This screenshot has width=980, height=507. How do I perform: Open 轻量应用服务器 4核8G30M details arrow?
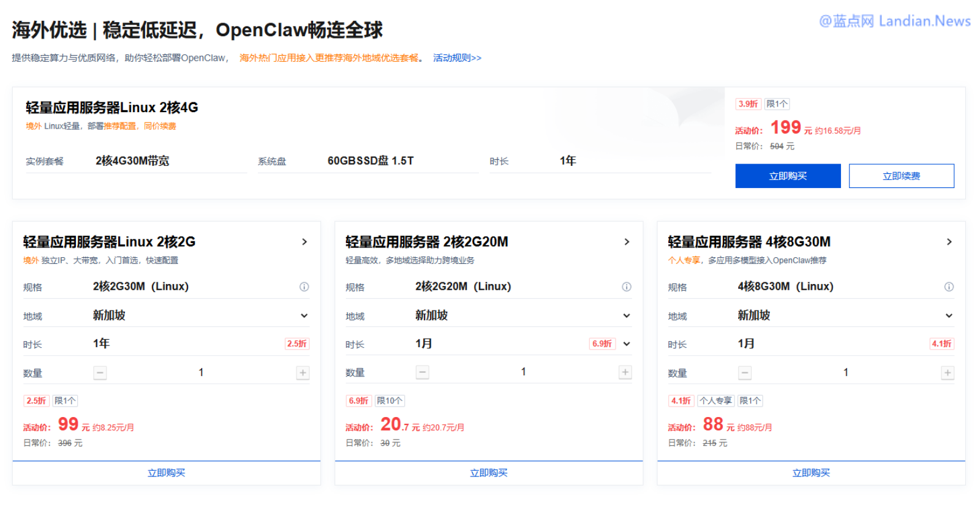click(x=948, y=242)
